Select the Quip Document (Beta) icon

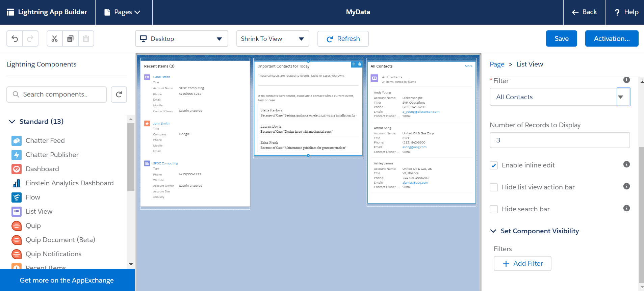coord(17,240)
